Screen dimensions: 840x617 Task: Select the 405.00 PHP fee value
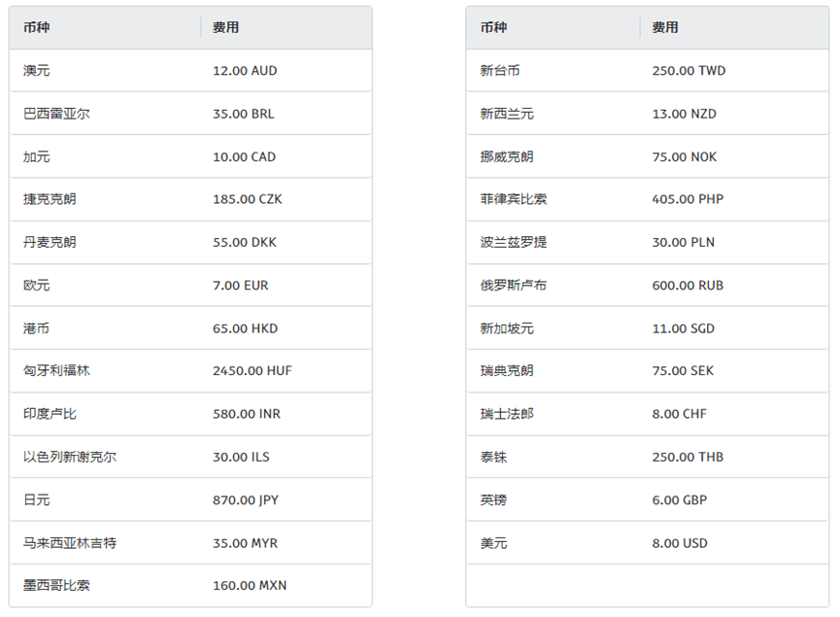point(688,199)
